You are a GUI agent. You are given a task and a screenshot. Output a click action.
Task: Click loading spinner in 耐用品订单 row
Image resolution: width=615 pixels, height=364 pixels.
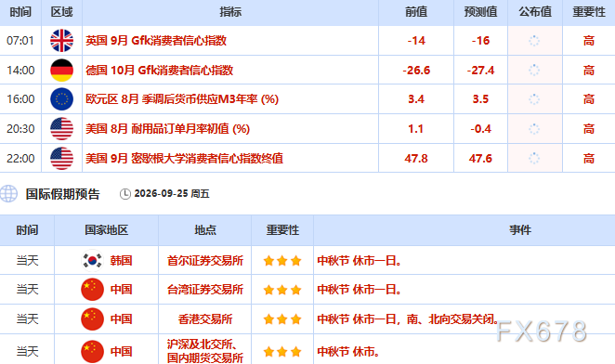pos(534,129)
